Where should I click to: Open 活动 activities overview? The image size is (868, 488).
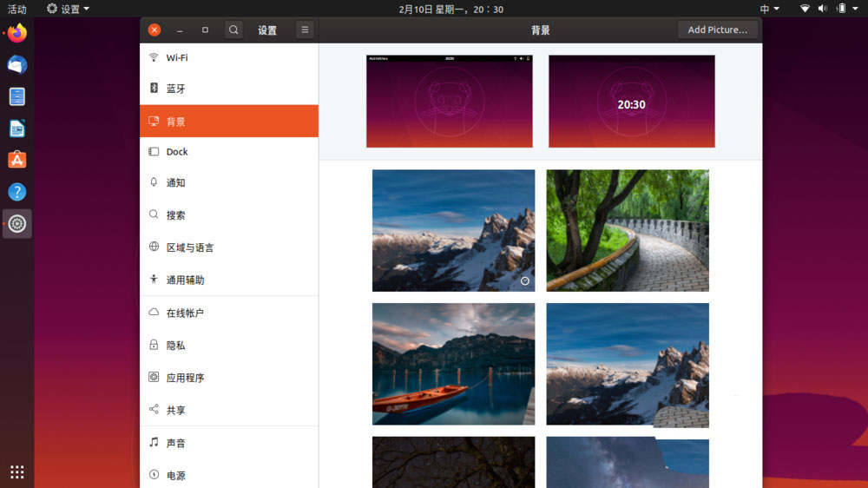pyautogui.click(x=17, y=9)
